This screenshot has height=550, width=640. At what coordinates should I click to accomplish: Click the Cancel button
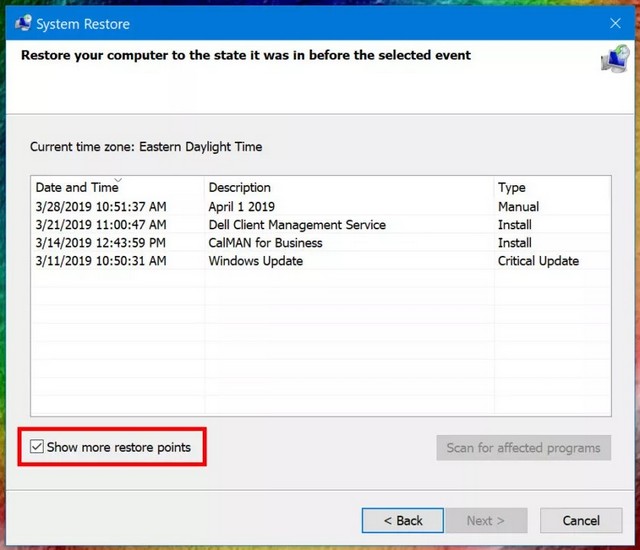(581, 520)
